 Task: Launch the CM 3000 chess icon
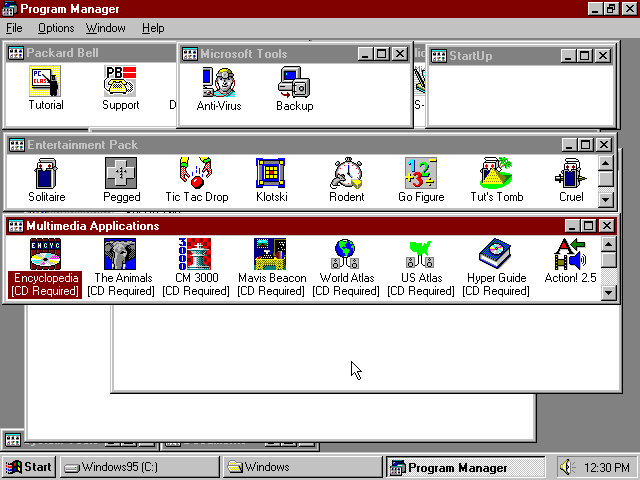pyautogui.click(x=195, y=254)
